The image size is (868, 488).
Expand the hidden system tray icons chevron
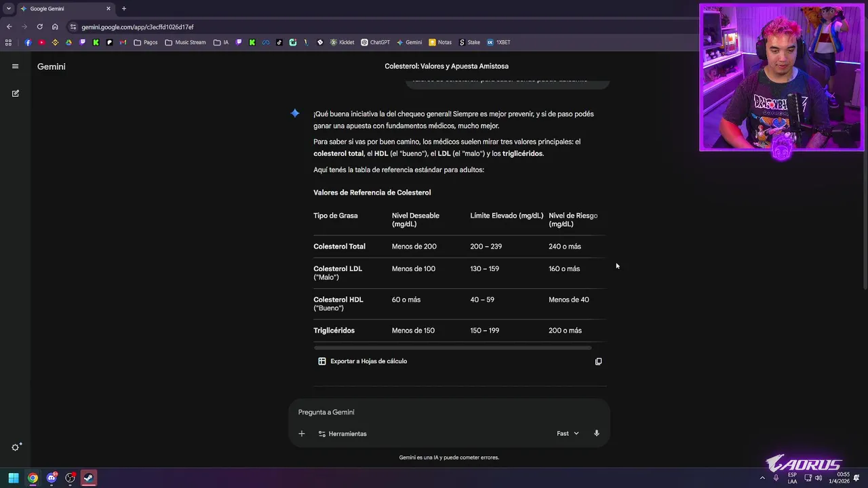coord(762,478)
